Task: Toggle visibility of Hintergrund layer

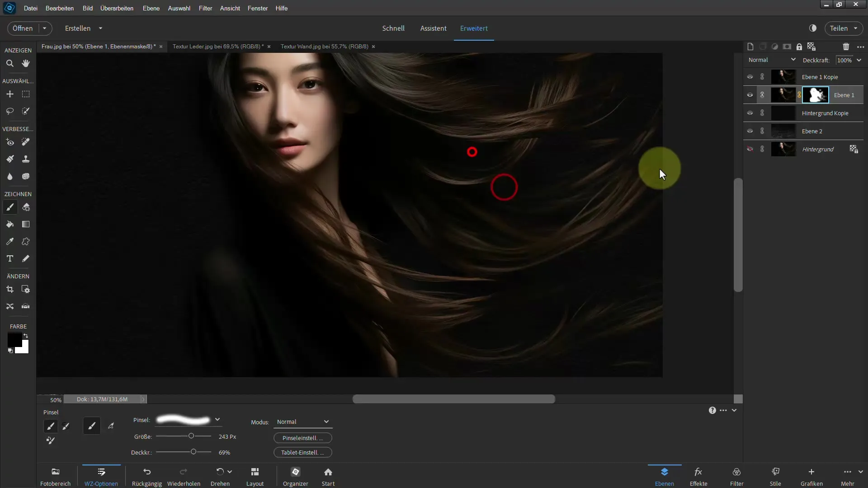Action: 750,149
